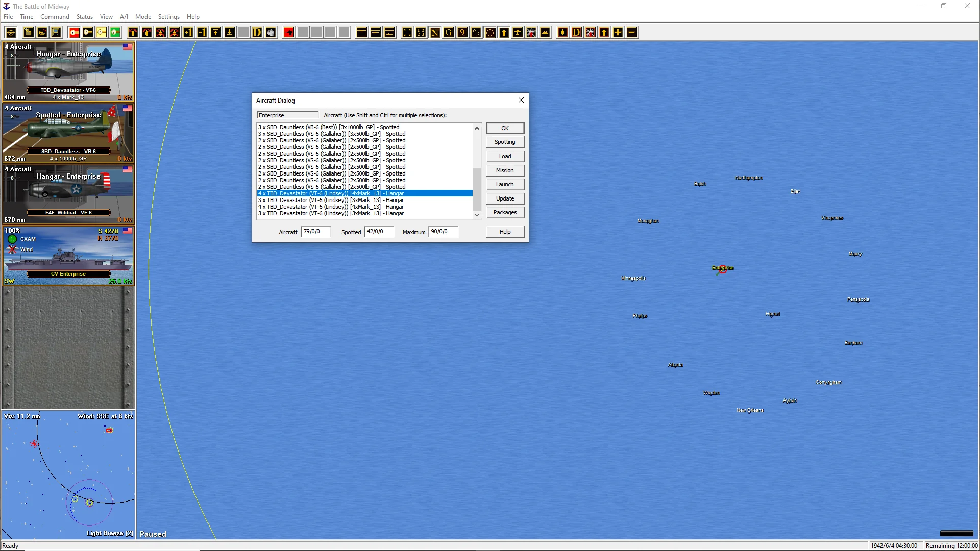This screenshot has width=980, height=551.
Task: Click the aircraft list scroll-up arrow
Action: pos(477,128)
